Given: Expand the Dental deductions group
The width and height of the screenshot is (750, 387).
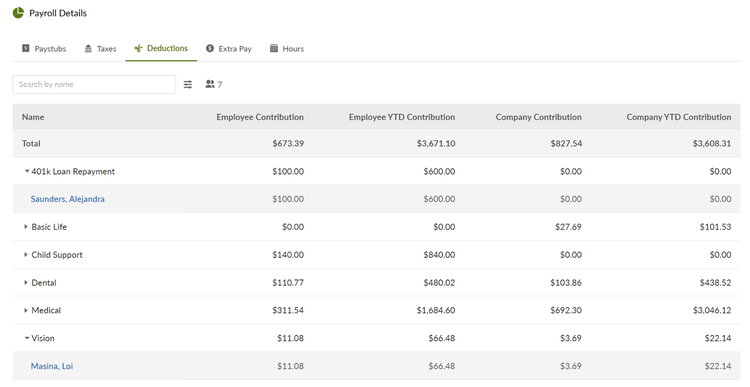Looking at the screenshot, I should (26, 283).
